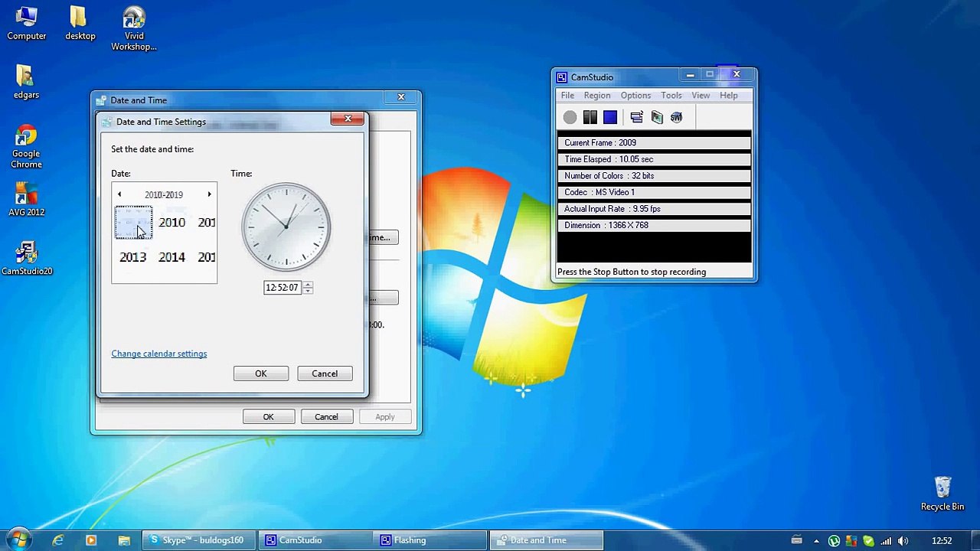Select year 2013 in the calendar

pyautogui.click(x=132, y=257)
